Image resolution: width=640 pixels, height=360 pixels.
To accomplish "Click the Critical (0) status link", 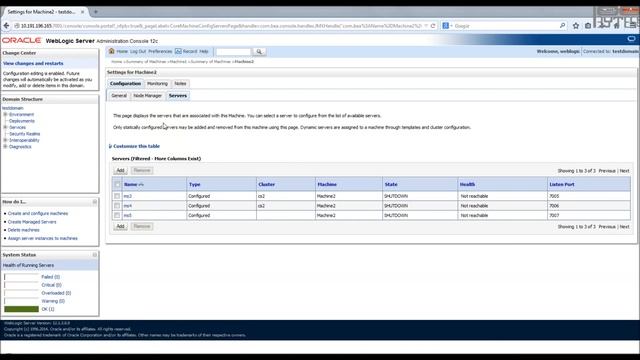I will coord(51,285).
